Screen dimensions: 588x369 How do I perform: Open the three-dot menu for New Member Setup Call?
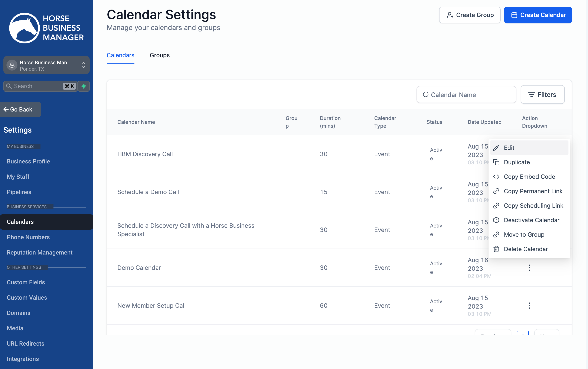[x=529, y=306]
